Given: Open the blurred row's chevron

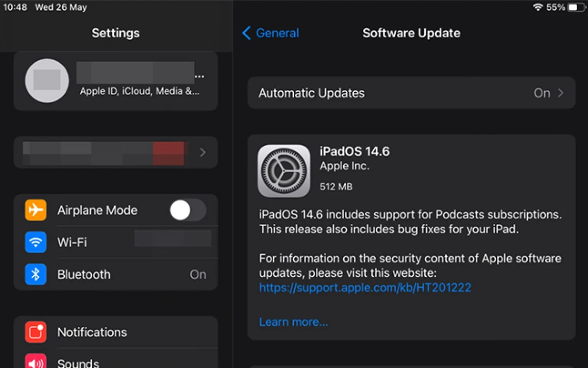Looking at the screenshot, I should click(203, 152).
